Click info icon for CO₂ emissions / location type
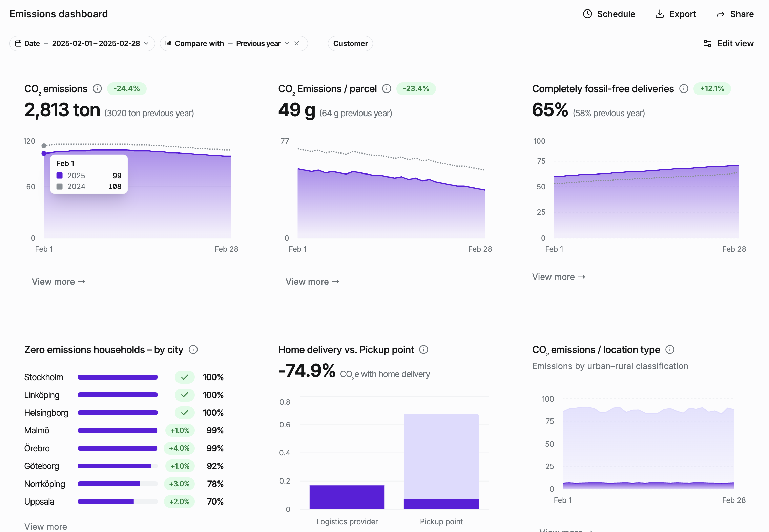Image resolution: width=769 pixels, height=532 pixels. pos(670,349)
